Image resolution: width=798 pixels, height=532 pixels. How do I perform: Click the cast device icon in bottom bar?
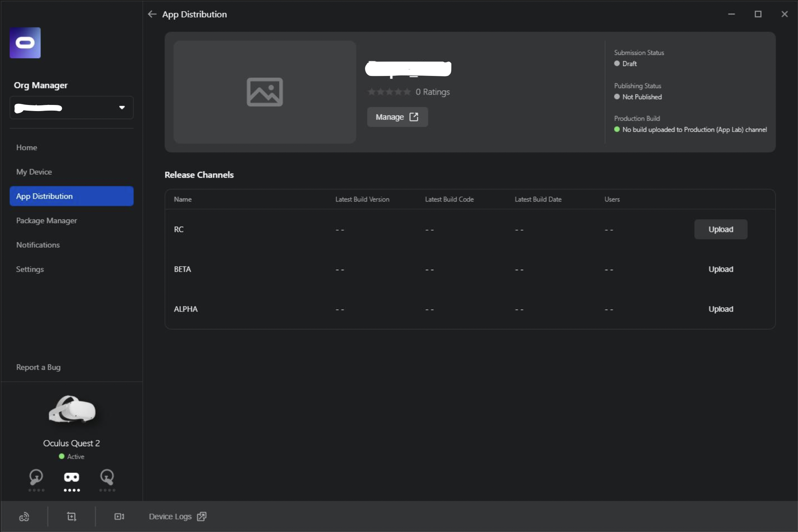click(24, 517)
